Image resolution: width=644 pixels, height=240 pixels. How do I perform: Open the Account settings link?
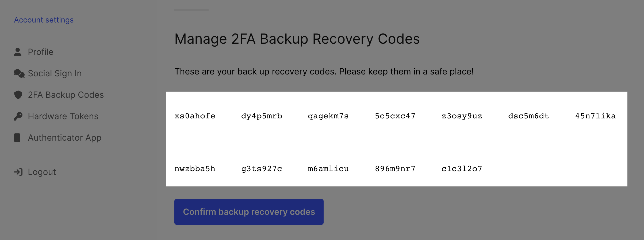[44, 20]
